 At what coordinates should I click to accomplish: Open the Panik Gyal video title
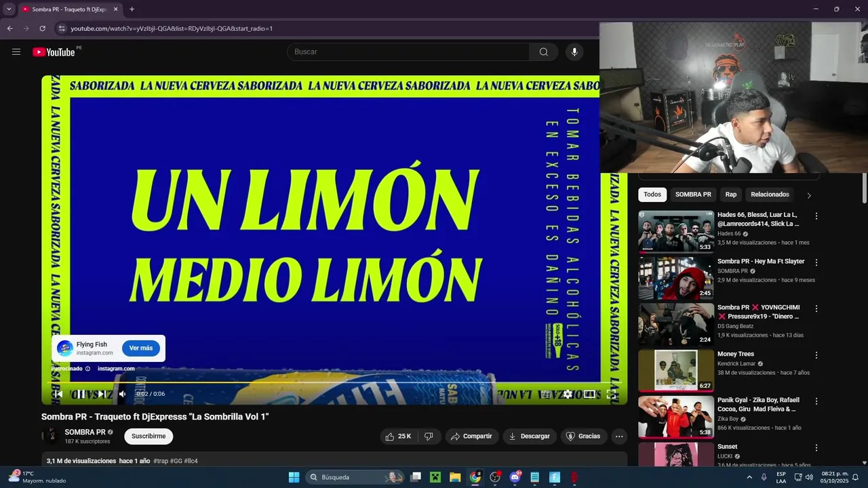pos(759,405)
